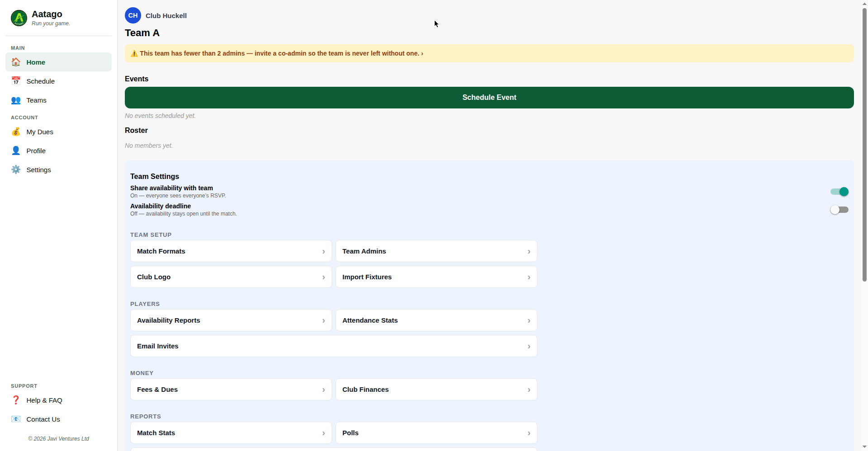Click the Settings gear icon
This screenshot has width=868, height=451.
(x=16, y=169)
